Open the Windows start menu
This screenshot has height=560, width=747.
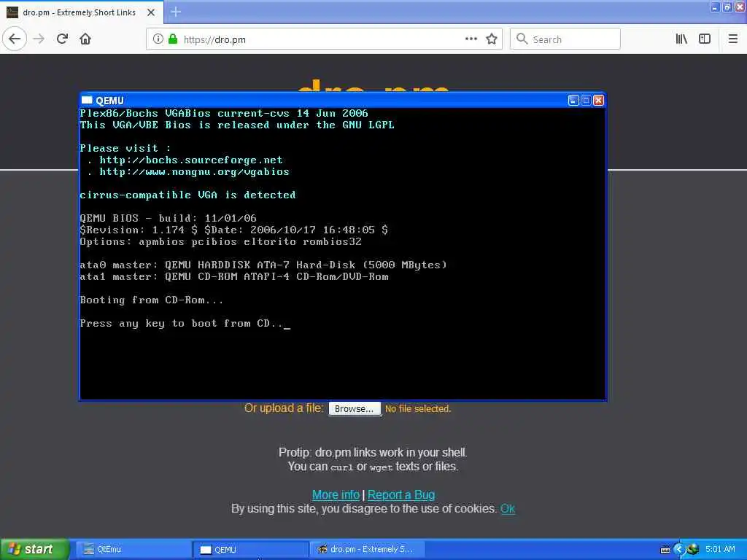tap(34, 550)
